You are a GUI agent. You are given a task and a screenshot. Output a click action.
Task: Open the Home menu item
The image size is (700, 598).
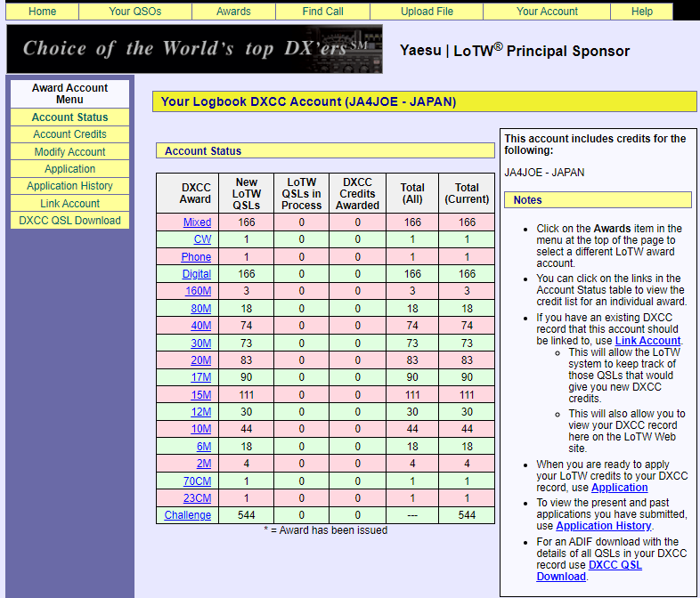coord(43,12)
